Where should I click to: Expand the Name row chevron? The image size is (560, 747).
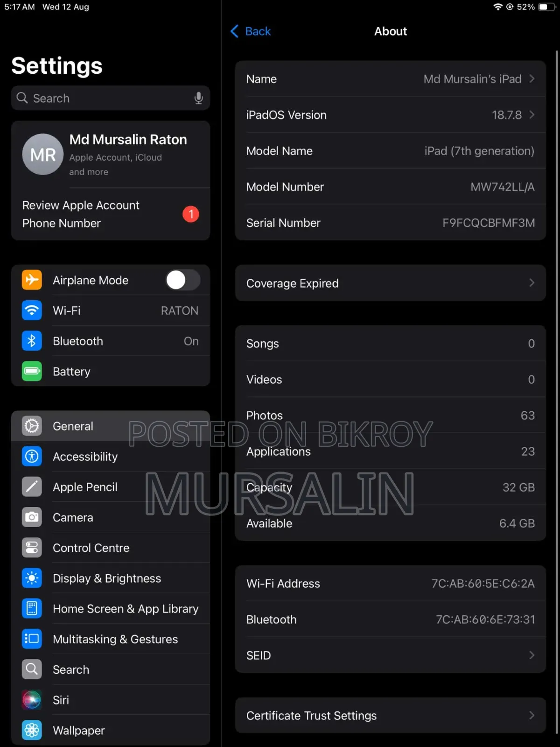tap(532, 79)
